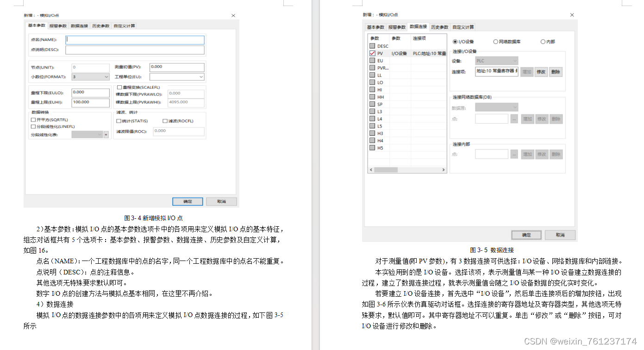This screenshot has height=350, width=644.
Task: Check the H5 parameter checkbox
Action: pyautogui.click(x=372, y=148)
